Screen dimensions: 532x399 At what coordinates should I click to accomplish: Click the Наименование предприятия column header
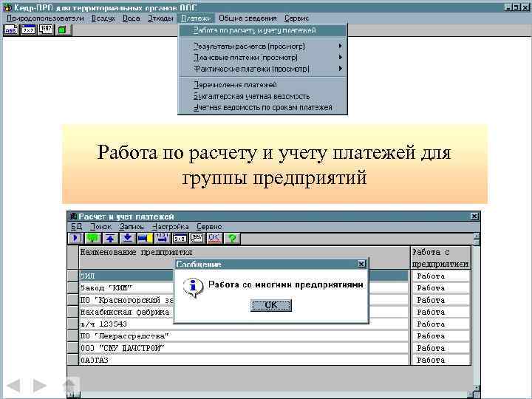pos(244,258)
